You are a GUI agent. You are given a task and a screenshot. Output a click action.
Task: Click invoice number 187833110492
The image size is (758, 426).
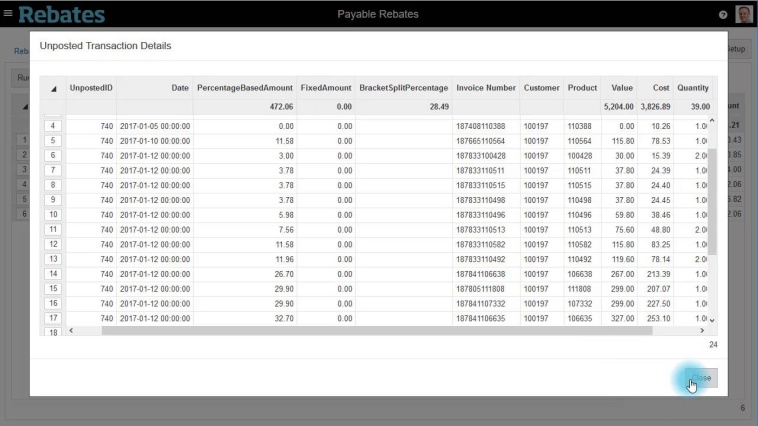pyautogui.click(x=481, y=259)
